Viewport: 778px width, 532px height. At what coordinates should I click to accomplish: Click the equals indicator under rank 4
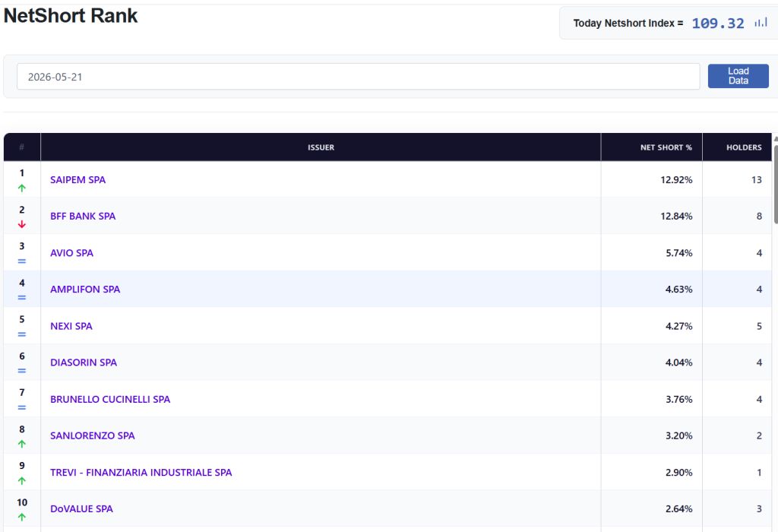tap(22, 298)
